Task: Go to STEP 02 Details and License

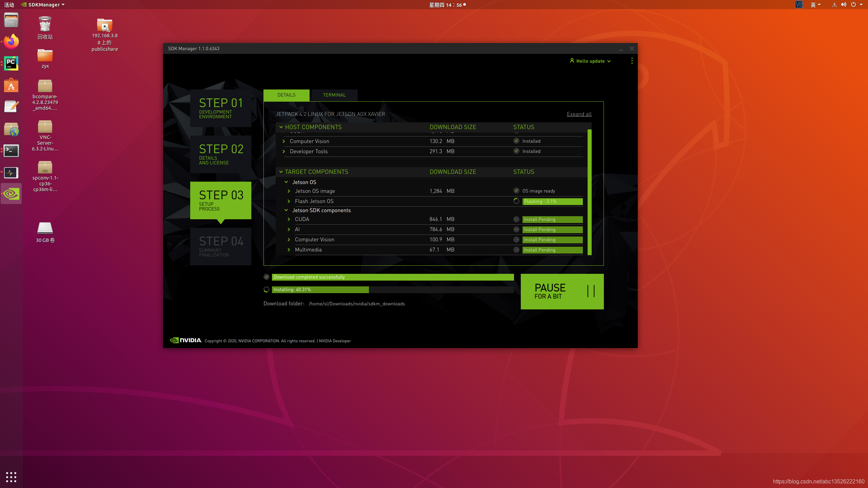Action: pos(220,154)
